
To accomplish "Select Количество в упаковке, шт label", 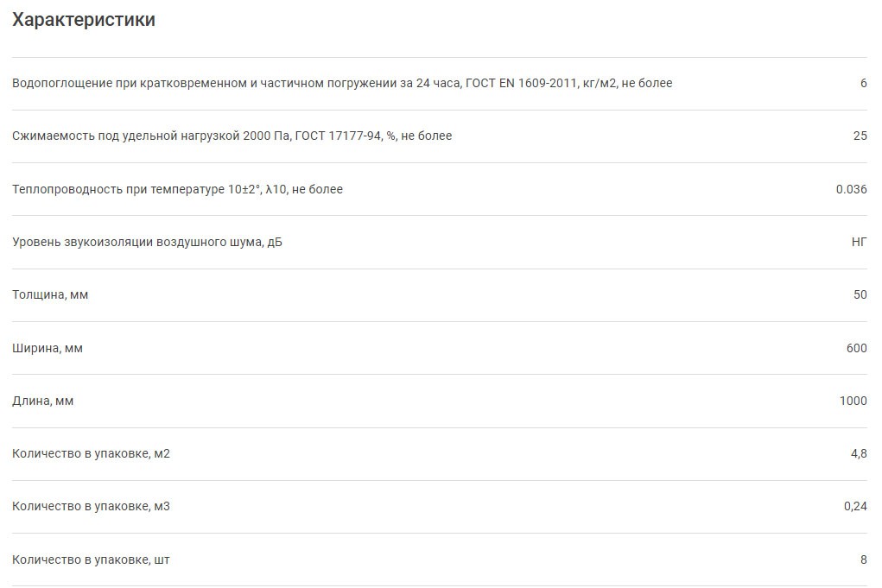I will pyautogui.click(x=91, y=560).
